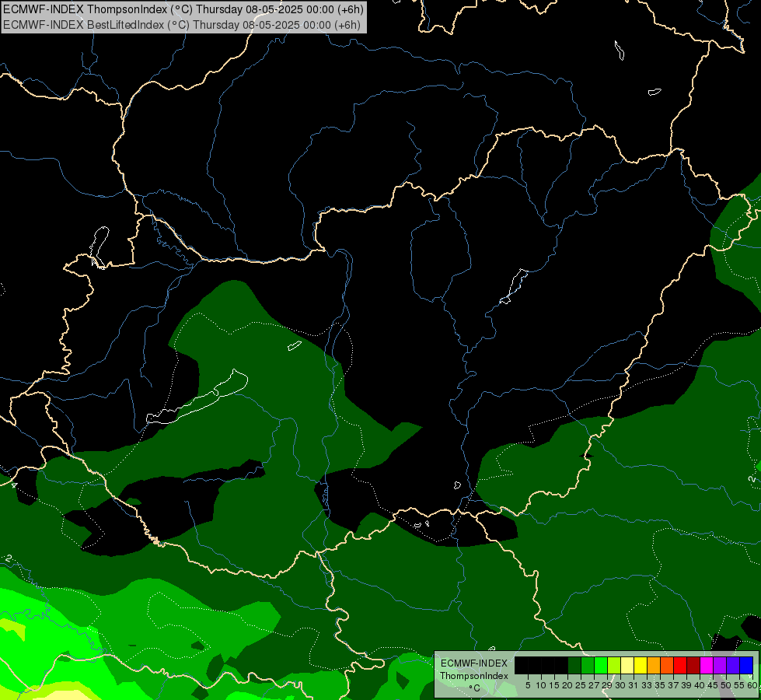This screenshot has height=700, width=761.
Task: Click the BestLiftedIndex title line at top
Action: click(182, 25)
